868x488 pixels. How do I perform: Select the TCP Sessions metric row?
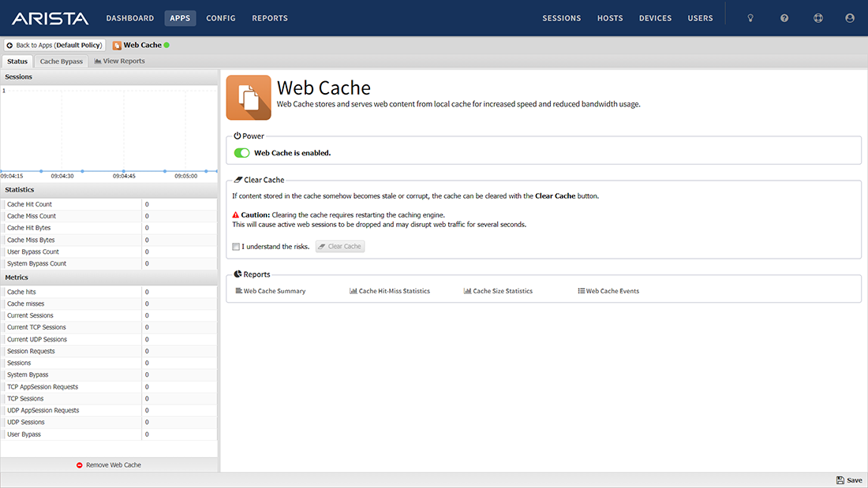109,399
